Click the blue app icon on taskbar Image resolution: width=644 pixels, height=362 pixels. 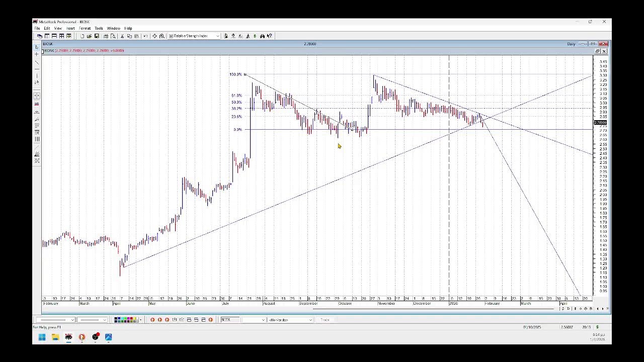point(108,337)
